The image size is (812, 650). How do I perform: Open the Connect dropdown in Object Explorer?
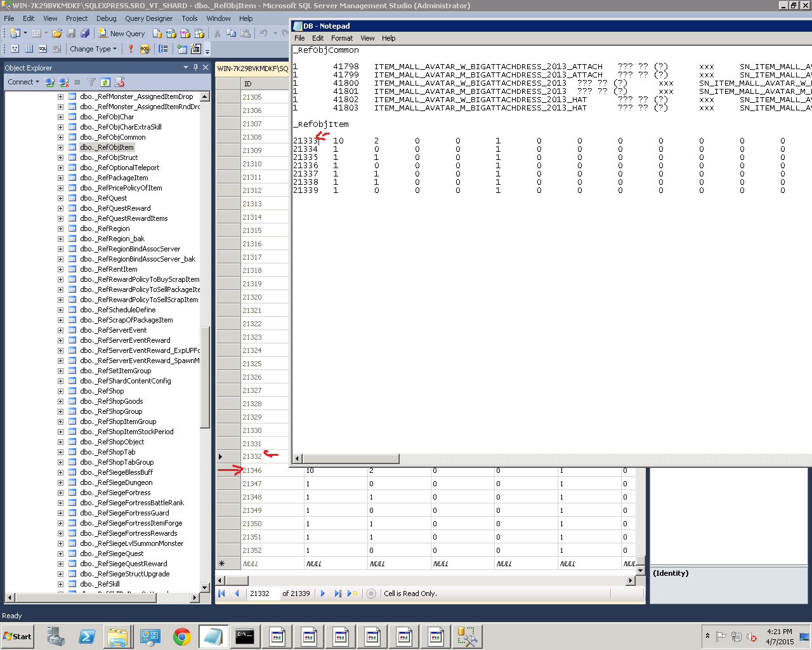pos(23,82)
